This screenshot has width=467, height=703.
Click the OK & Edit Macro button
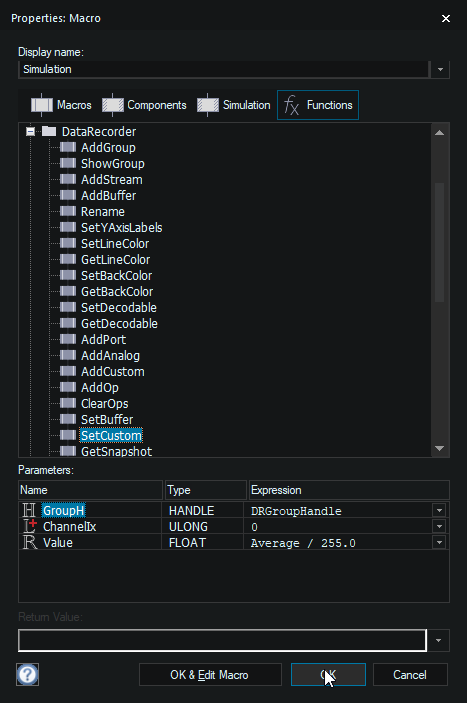click(x=210, y=674)
